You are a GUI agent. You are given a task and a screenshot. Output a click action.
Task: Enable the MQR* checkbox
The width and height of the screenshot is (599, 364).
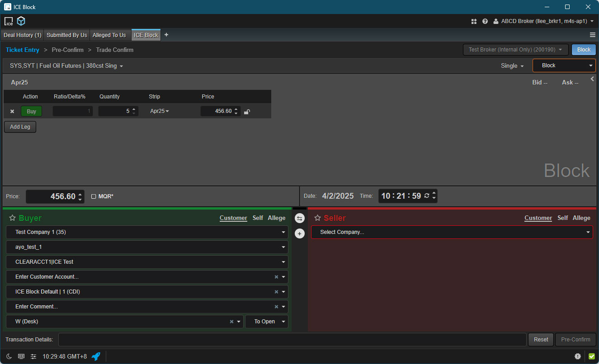click(x=94, y=196)
